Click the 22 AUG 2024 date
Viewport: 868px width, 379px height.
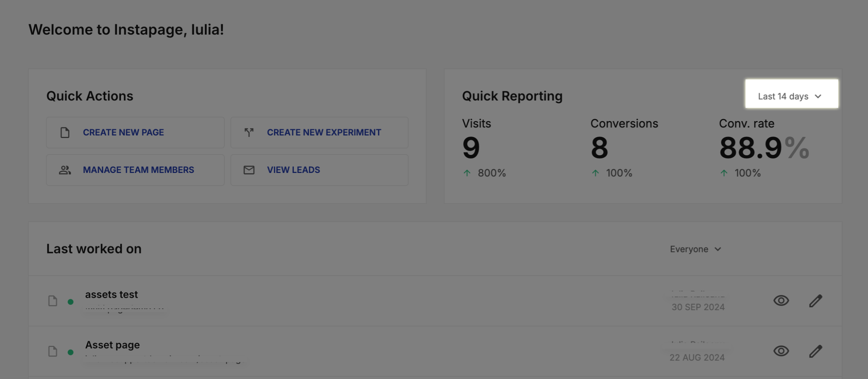[697, 357]
